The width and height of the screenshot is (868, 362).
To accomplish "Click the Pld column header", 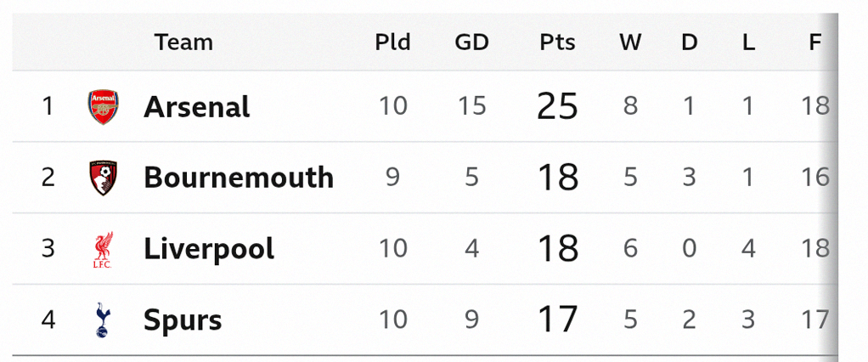I will [x=392, y=42].
